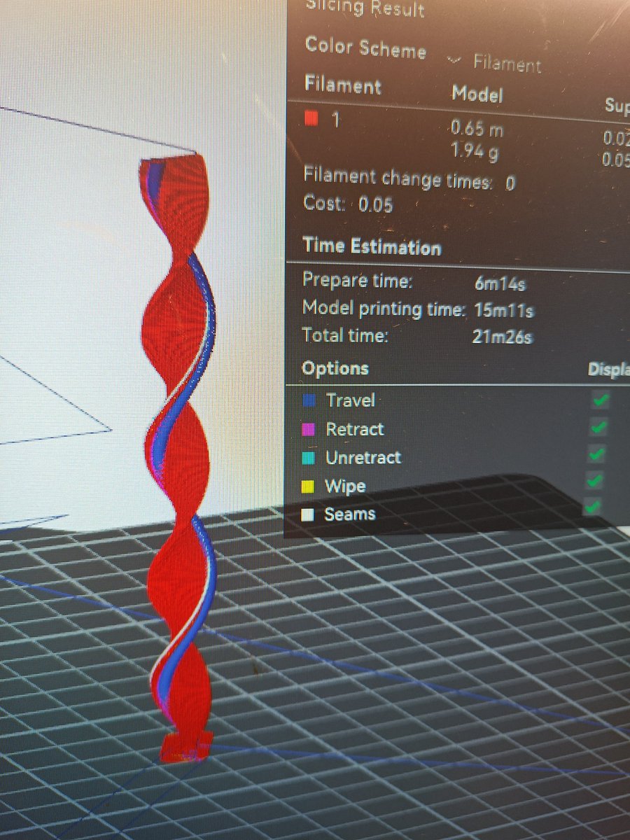Click the Total time value 21m26s
The height and width of the screenshot is (840, 630).
[x=503, y=337]
